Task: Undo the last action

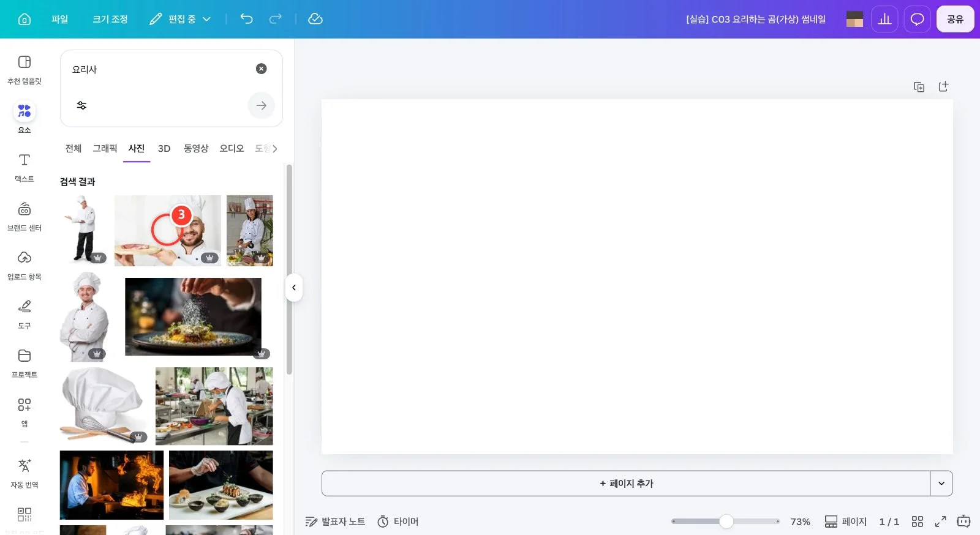Action: (246, 19)
